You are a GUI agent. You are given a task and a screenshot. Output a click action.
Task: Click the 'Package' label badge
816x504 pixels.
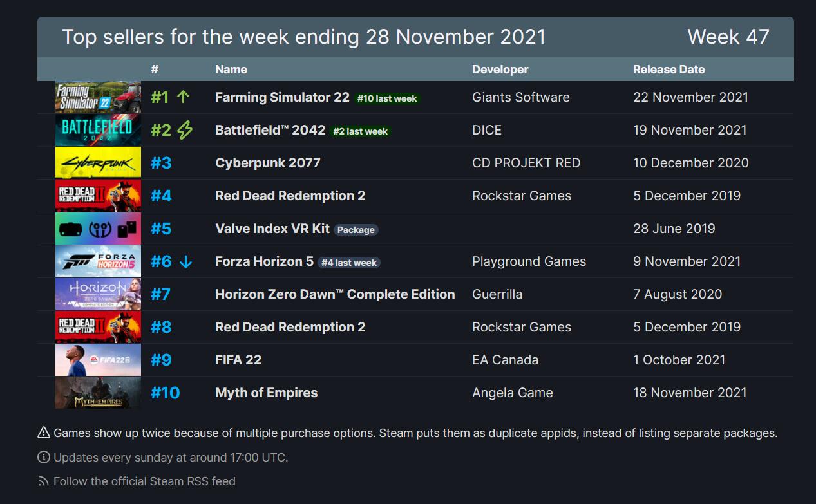click(x=356, y=230)
